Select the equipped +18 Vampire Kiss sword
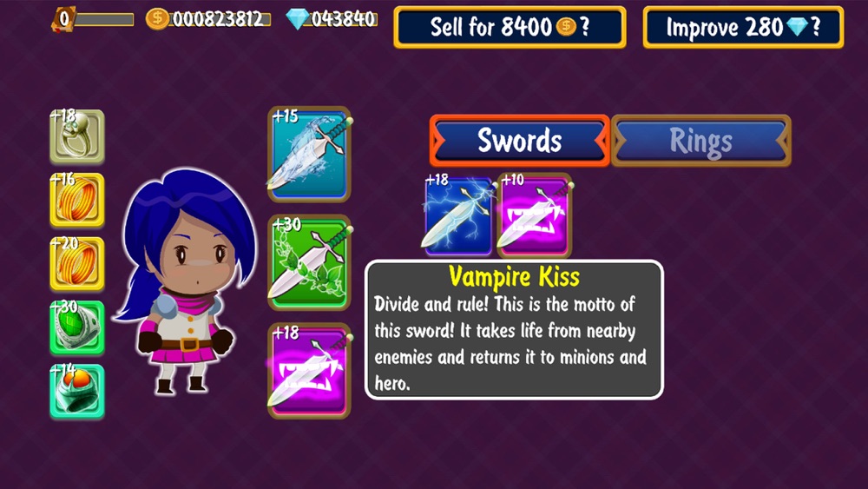 click(x=310, y=370)
